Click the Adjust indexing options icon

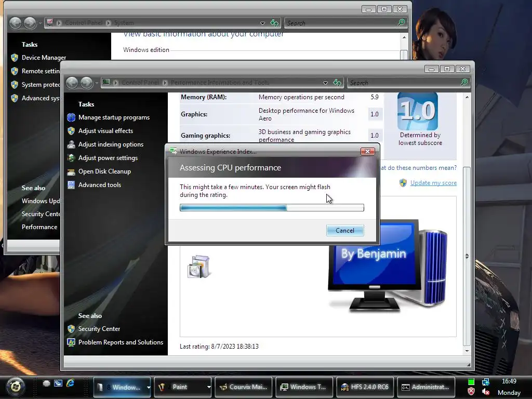click(x=71, y=144)
